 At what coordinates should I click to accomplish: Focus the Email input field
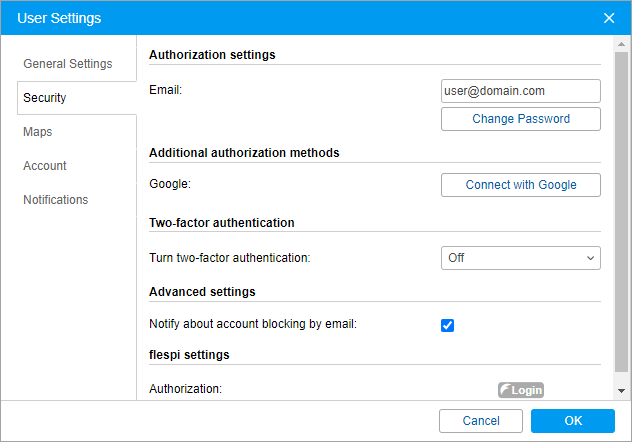(520, 91)
